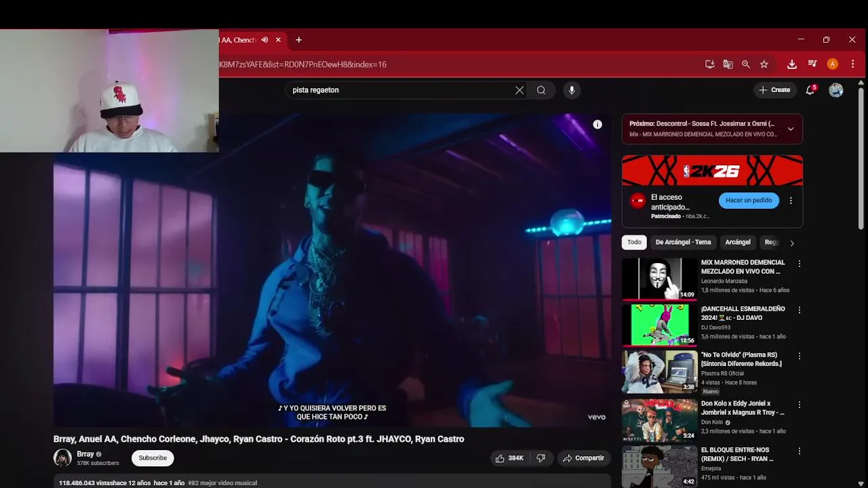Open Don Kolo x Eddy Joniel title
The image size is (868, 488).
click(743, 408)
